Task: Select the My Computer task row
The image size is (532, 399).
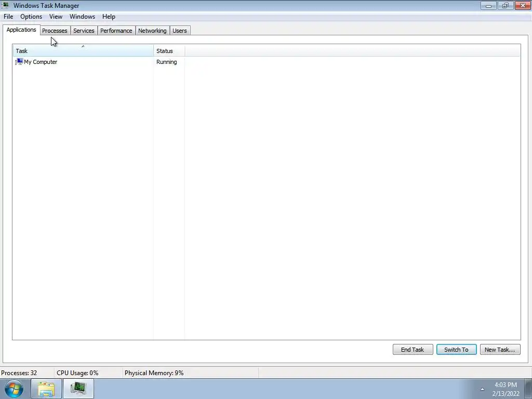Action: point(267,62)
